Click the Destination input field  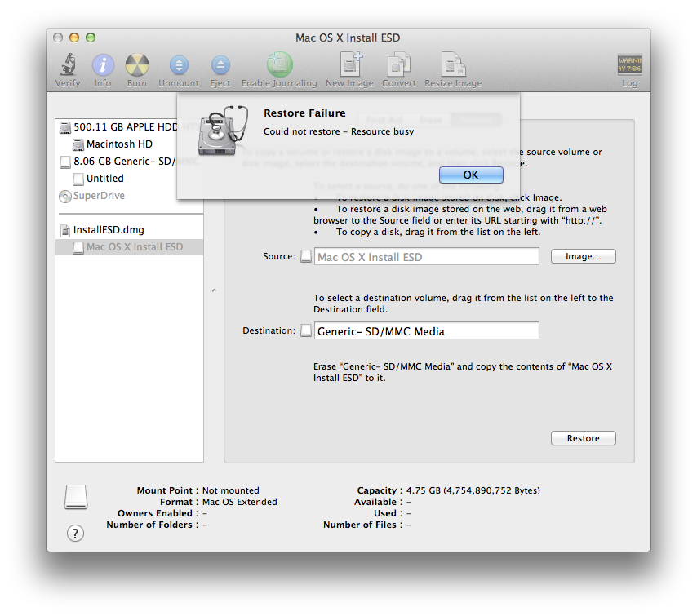coord(426,330)
